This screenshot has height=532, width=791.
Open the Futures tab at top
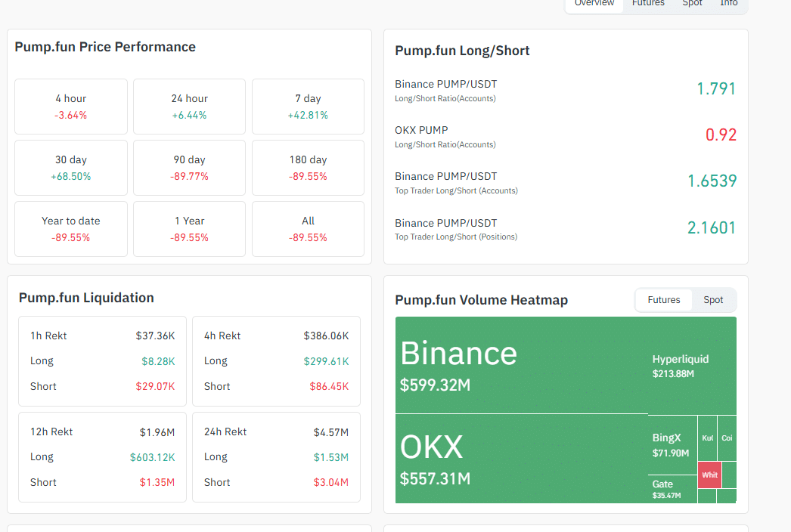coord(648,4)
